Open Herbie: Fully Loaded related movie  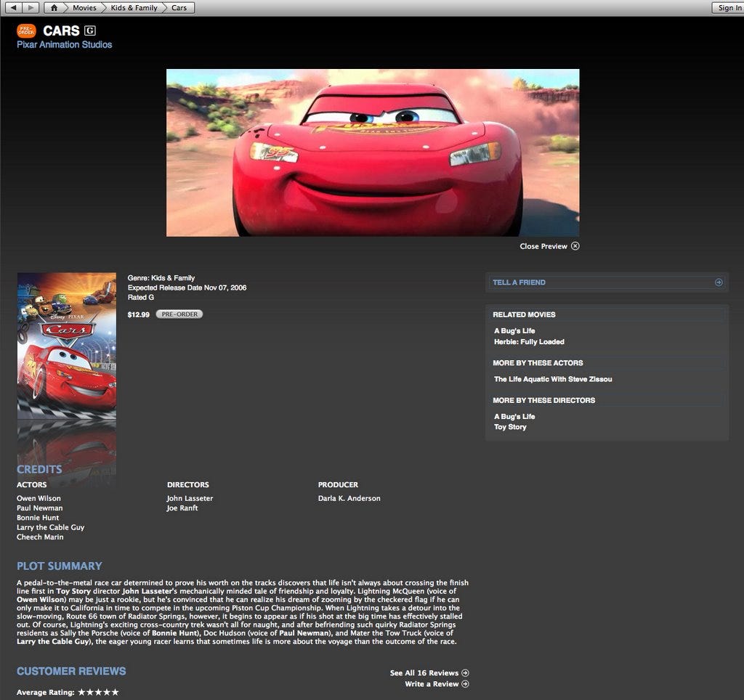529,341
